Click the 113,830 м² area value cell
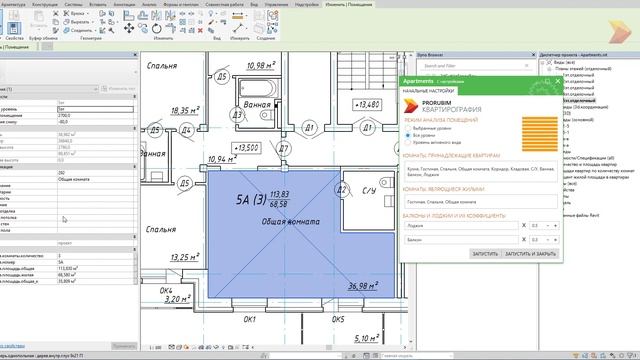640x360 pixels. coord(95,269)
